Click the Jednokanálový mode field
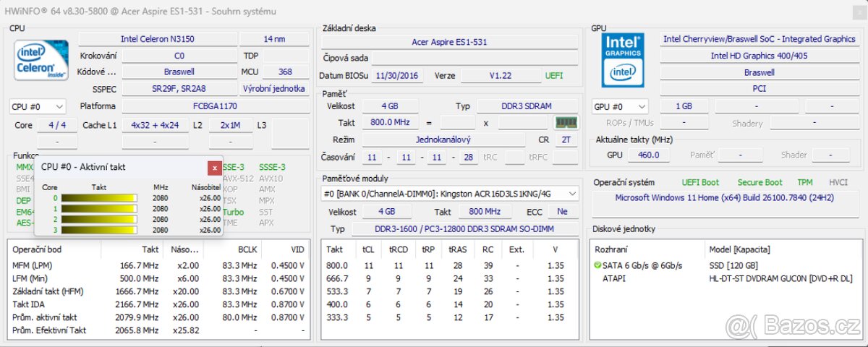Image resolution: width=868 pixels, height=347 pixels. pos(442,140)
